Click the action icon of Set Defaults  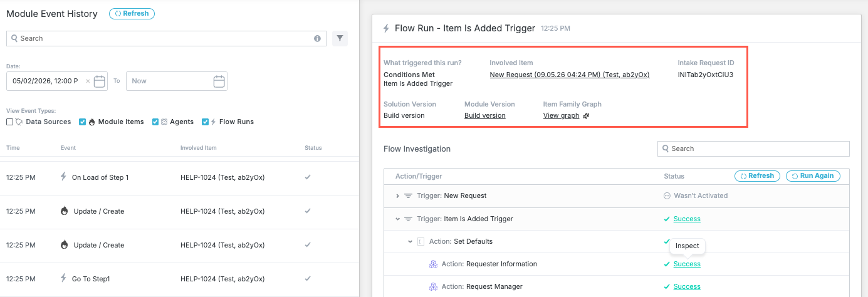[421, 241]
